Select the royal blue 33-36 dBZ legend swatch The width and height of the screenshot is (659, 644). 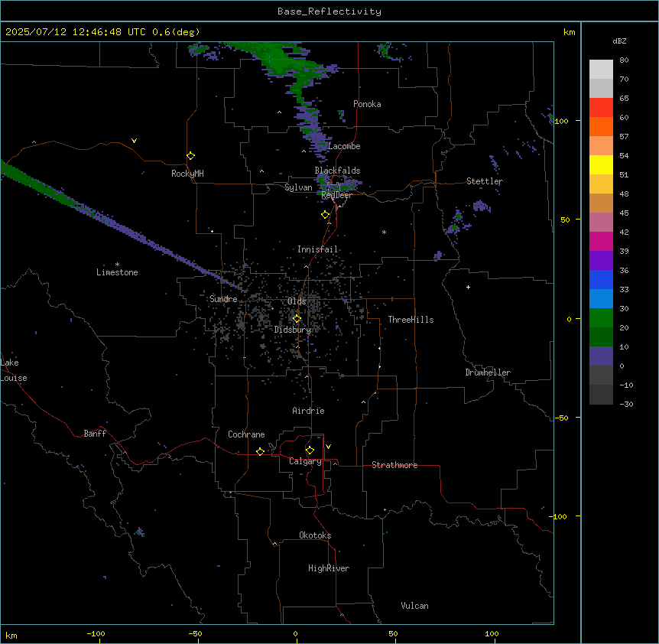coord(601,279)
